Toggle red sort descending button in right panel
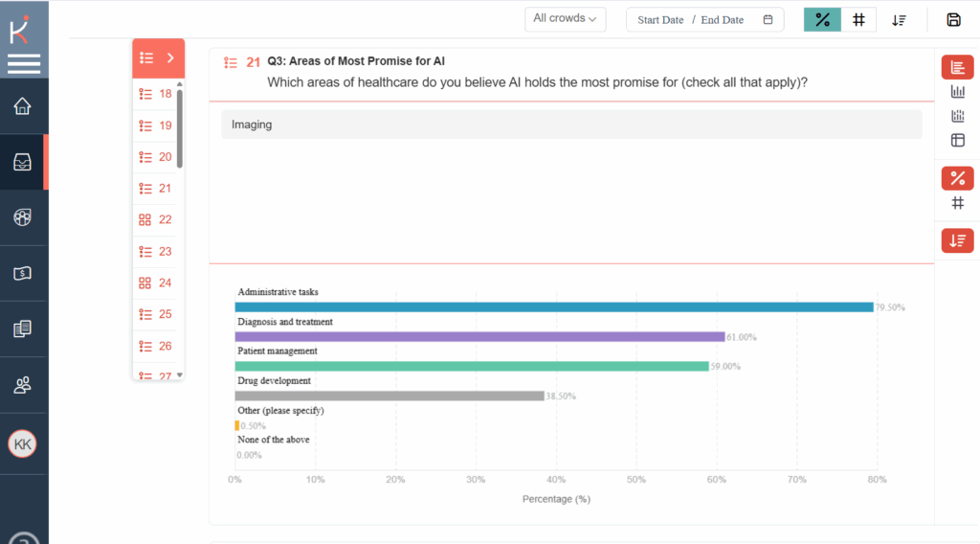Screen dimensions: 980x544 (957, 241)
